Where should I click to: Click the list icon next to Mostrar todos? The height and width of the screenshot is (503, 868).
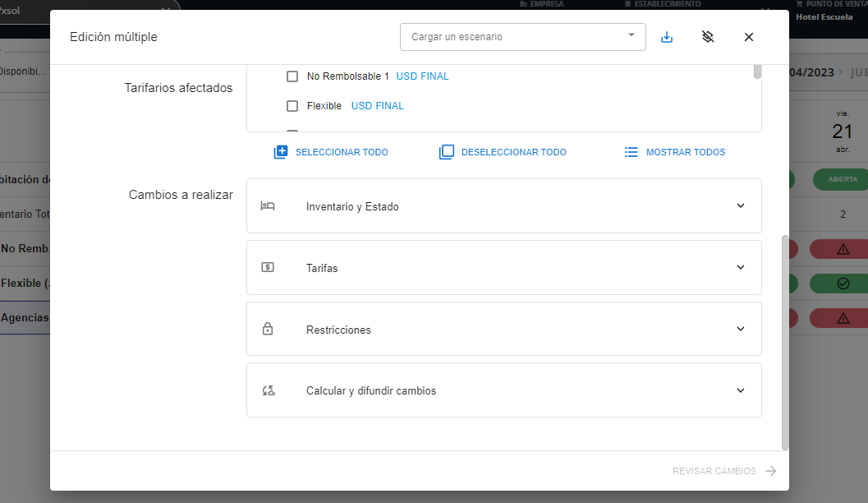(x=631, y=151)
